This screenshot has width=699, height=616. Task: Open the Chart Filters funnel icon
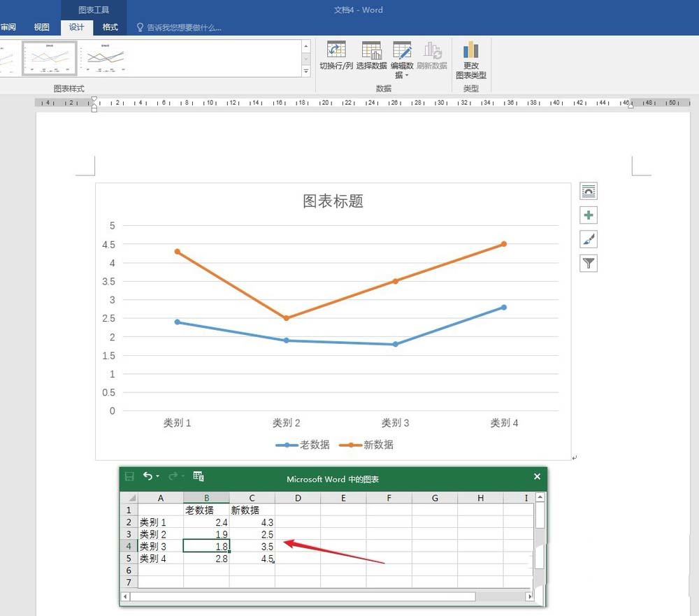pos(588,264)
